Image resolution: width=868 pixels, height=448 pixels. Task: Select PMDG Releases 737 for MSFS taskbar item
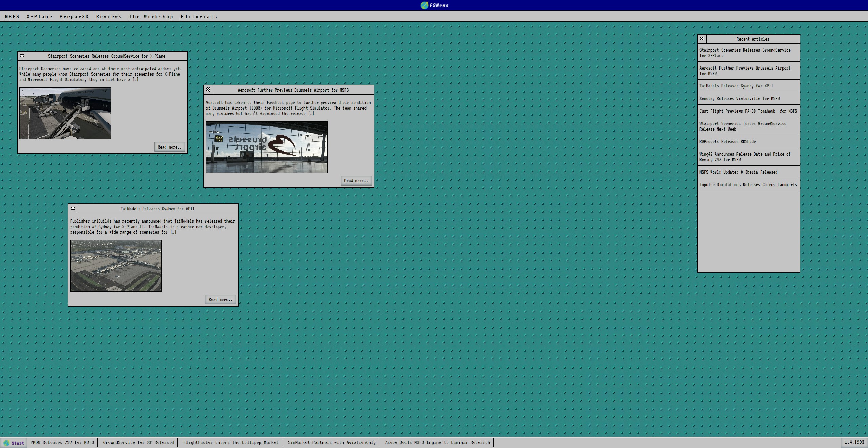point(62,442)
